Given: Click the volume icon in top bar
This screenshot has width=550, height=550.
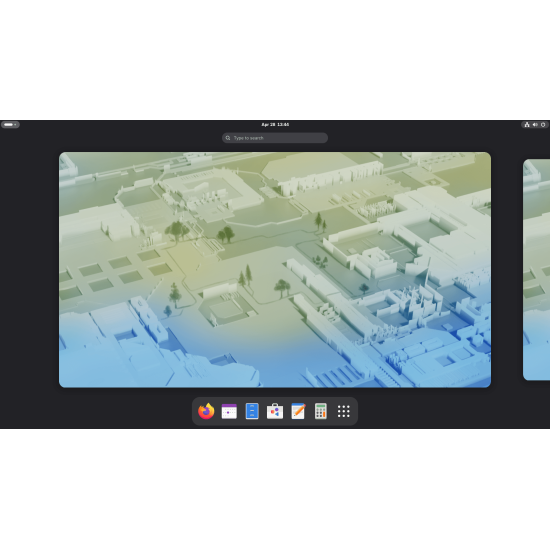Looking at the screenshot, I should point(535,125).
